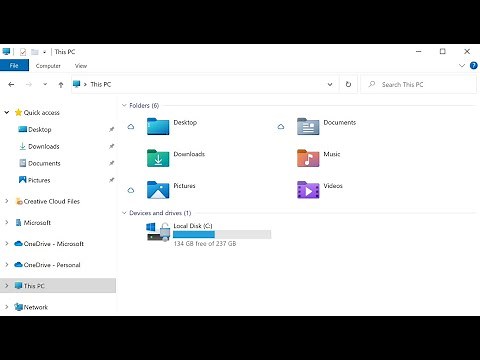Open the Videos folder icon
The width and height of the screenshot is (480, 360).
(x=308, y=190)
